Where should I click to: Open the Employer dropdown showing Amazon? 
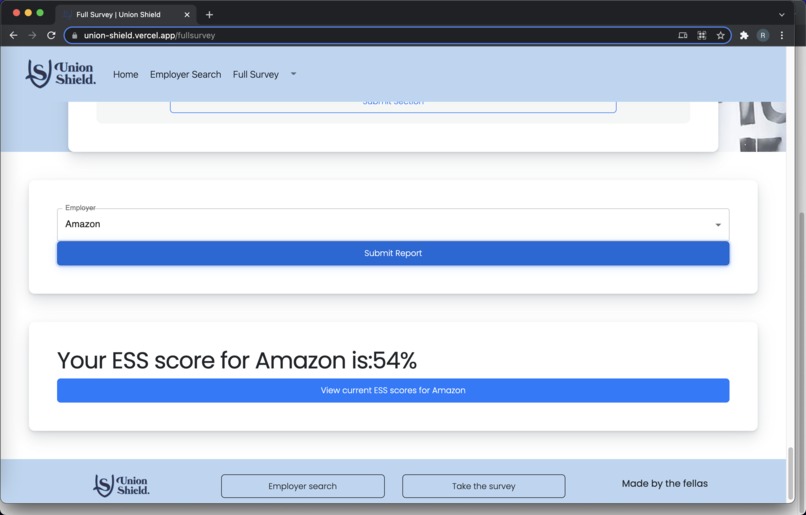point(393,224)
